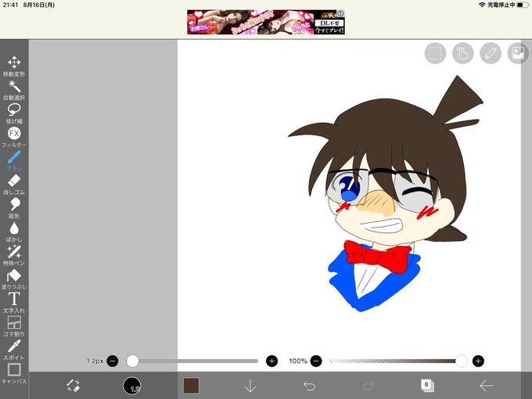
Task: Click the opacity slider handle
Action: 461,361
